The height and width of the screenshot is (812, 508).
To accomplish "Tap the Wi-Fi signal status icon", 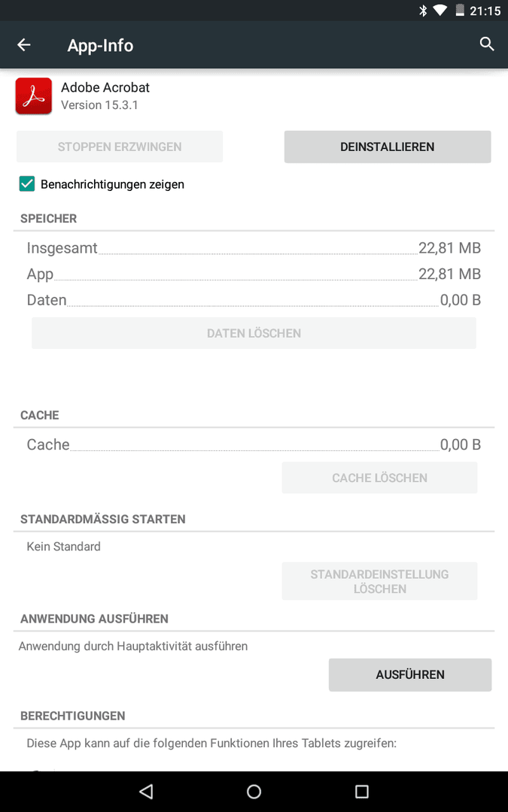I will point(440,11).
